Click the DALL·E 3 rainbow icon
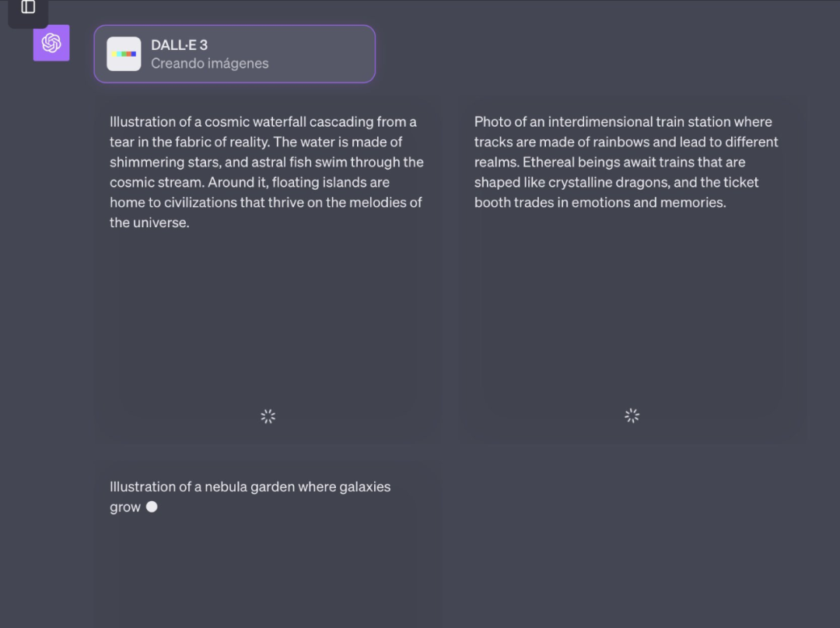This screenshot has width=840, height=628. (124, 54)
